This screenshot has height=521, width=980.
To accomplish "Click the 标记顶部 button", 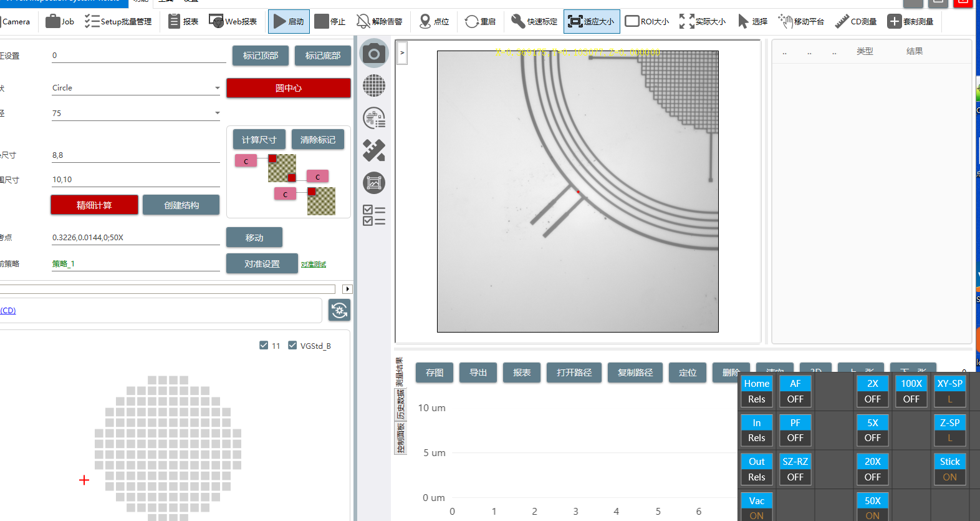I will tap(261, 56).
